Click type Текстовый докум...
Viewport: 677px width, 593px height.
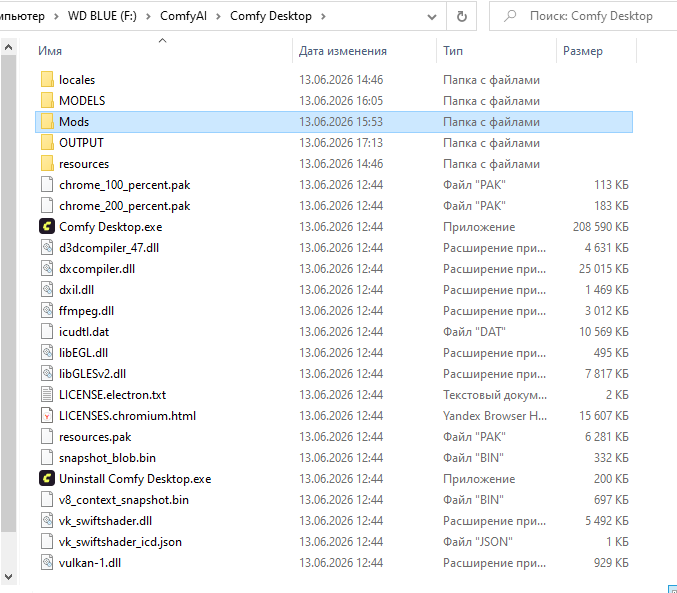tap(495, 395)
